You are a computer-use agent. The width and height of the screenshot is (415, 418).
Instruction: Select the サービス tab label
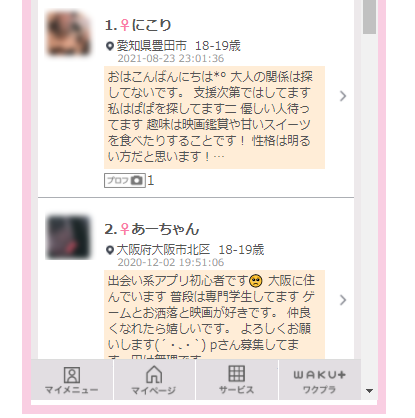(237, 390)
